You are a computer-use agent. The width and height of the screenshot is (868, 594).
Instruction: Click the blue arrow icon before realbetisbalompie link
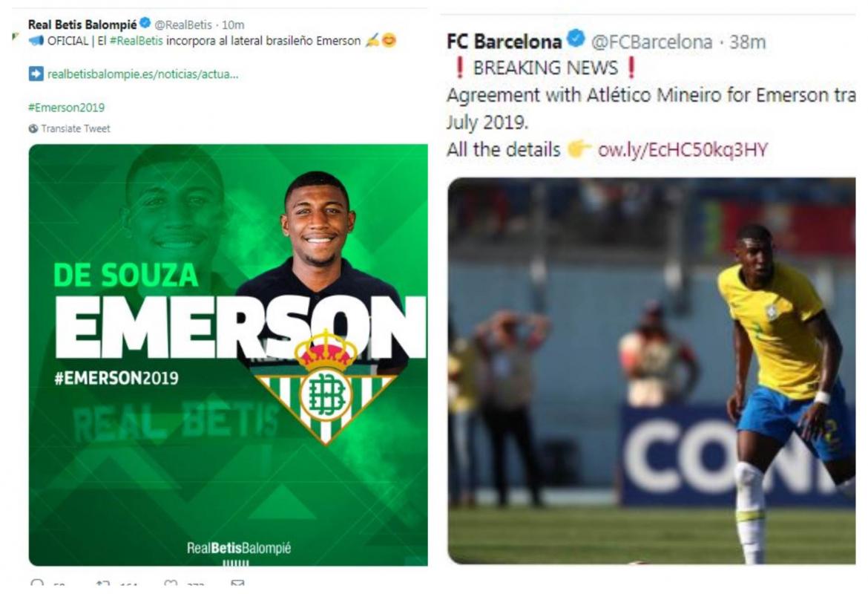pyautogui.click(x=36, y=74)
